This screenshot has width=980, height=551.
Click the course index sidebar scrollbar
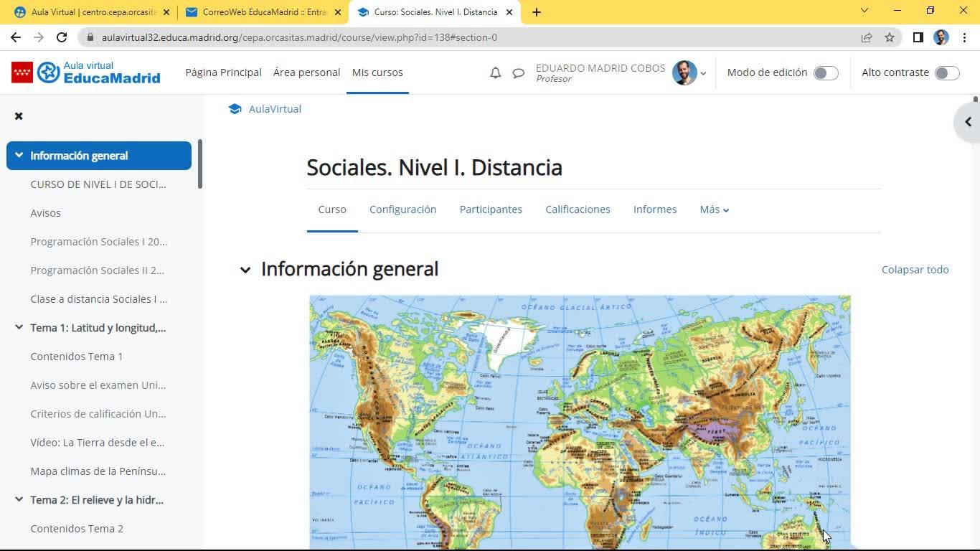tap(200, 164)
